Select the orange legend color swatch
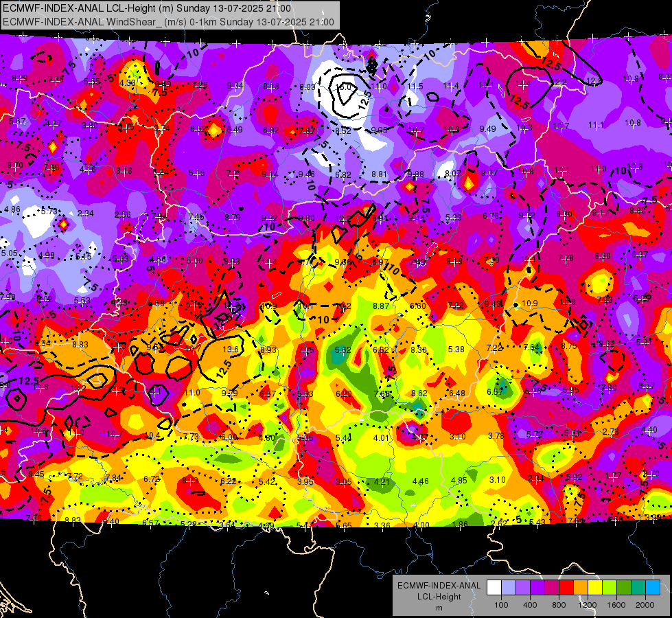The height and width of the screenshot is (618, 672). [x=581, y=588]
